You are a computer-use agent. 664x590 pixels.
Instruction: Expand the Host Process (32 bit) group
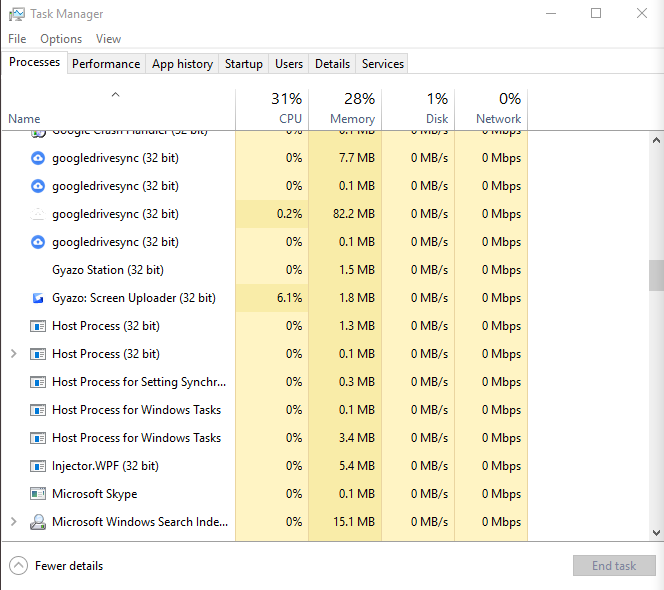[x=13, y=354]
